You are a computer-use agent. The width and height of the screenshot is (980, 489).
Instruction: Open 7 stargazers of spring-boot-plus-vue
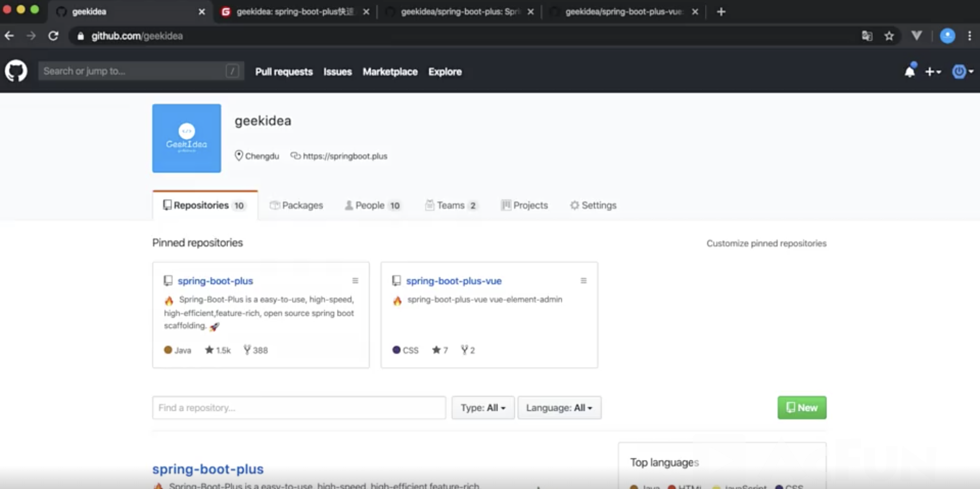(x=440, y=350)
